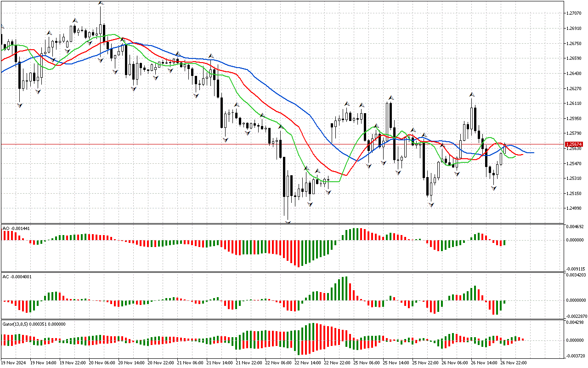Click the 26 Nov 14:00 time label
This screenshot has width=588, height=368.
click(484, 363)
